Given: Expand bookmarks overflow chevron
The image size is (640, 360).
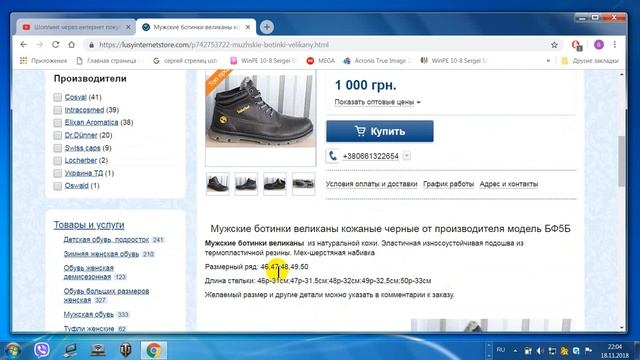Looking at the screenshot, I should coord(548,61).
